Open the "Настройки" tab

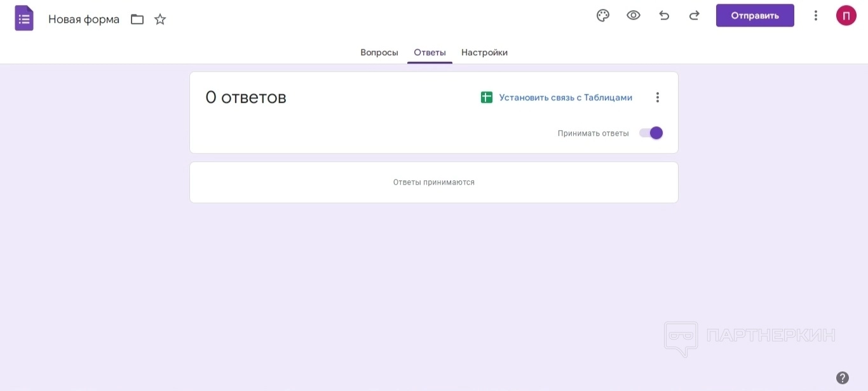pos(484,52)
